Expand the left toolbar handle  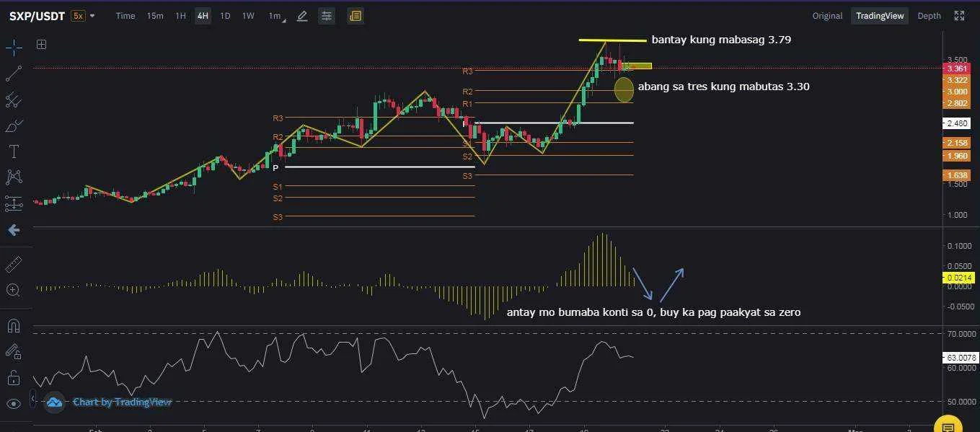[x=32, y=398]
